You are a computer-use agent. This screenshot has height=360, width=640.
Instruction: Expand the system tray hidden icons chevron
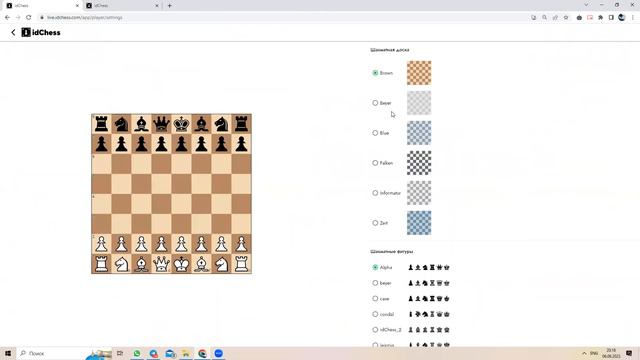click(584, 353)
